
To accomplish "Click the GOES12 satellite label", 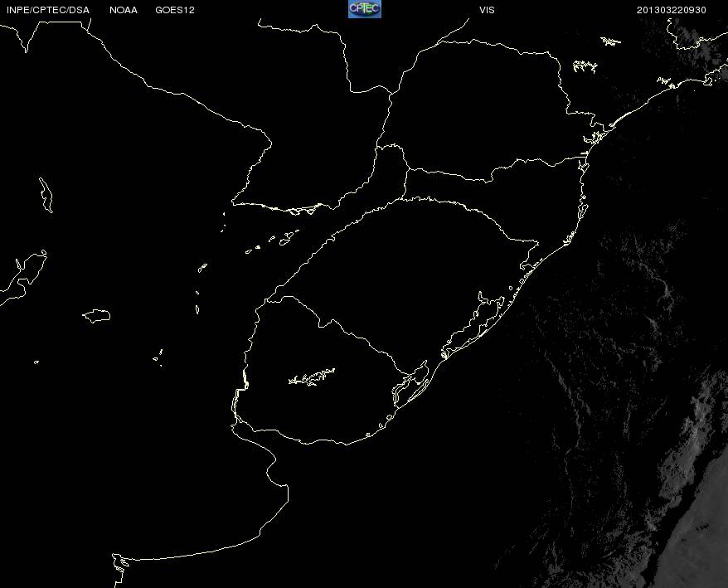I will tap(175, 10).
